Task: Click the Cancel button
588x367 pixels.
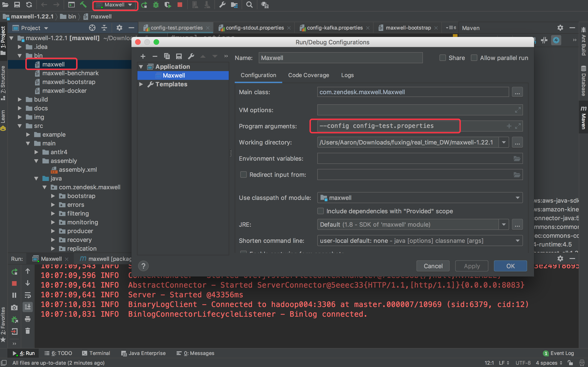Action: [433, 266]
